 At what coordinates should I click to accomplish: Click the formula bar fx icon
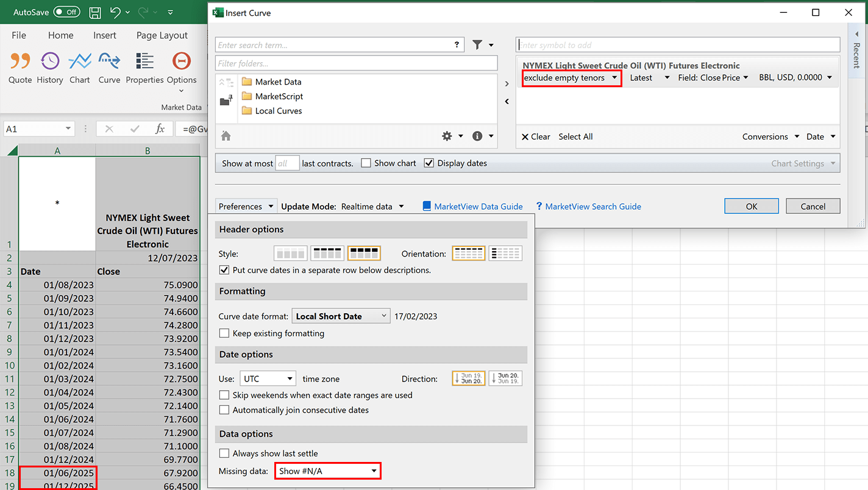[160, 129]
